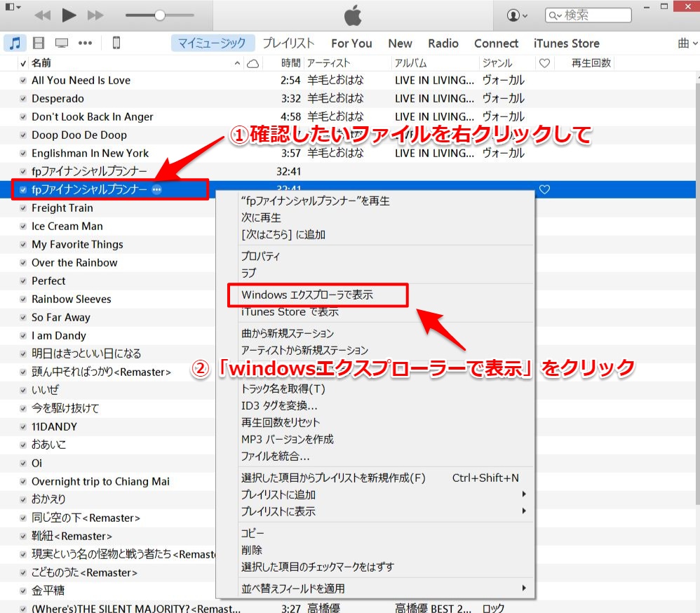Click the play button
700x613 pixels.
pyautogui.click(x=69, y=15)
